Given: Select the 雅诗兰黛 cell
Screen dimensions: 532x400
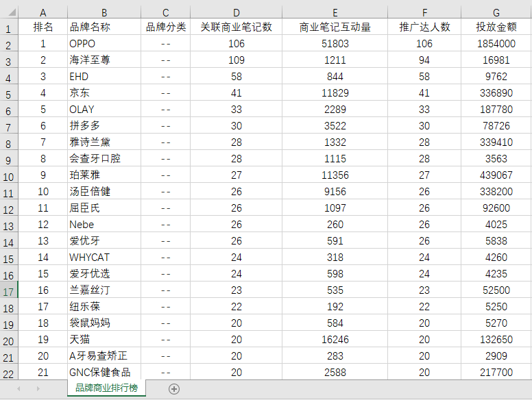Looking at the screenshot, I should pyautogui.click(x=104, y=142).
